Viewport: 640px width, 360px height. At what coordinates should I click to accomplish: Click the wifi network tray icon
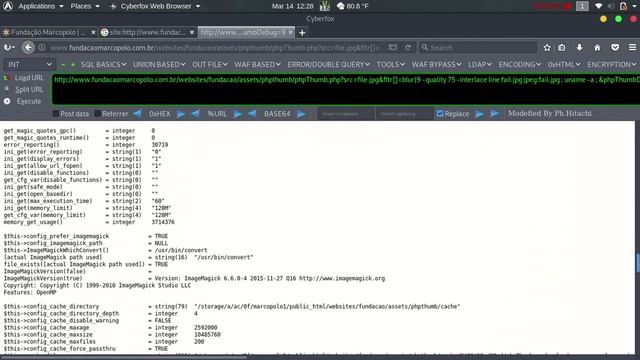tap(598, 6)
